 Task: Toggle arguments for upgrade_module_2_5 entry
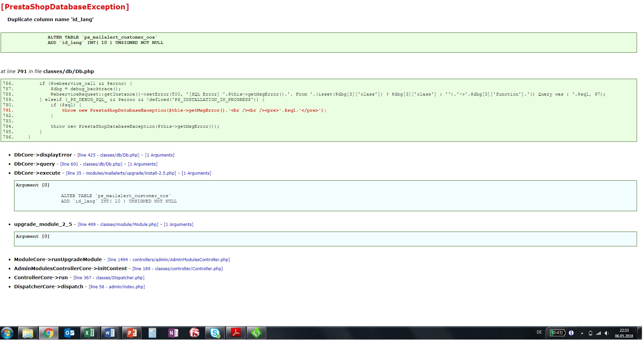click(x=178, y=225)
